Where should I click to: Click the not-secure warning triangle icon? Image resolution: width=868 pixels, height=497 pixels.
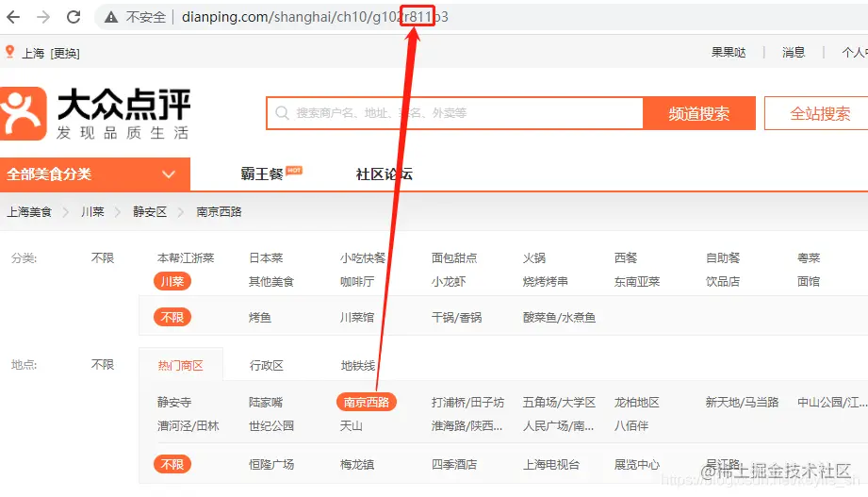coord(111,17)
